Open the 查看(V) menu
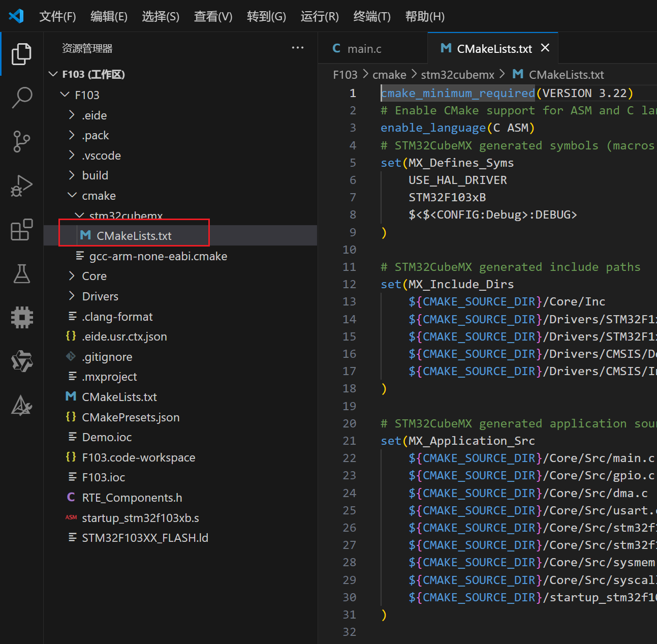The image size is (657, 644). [213, 16]
